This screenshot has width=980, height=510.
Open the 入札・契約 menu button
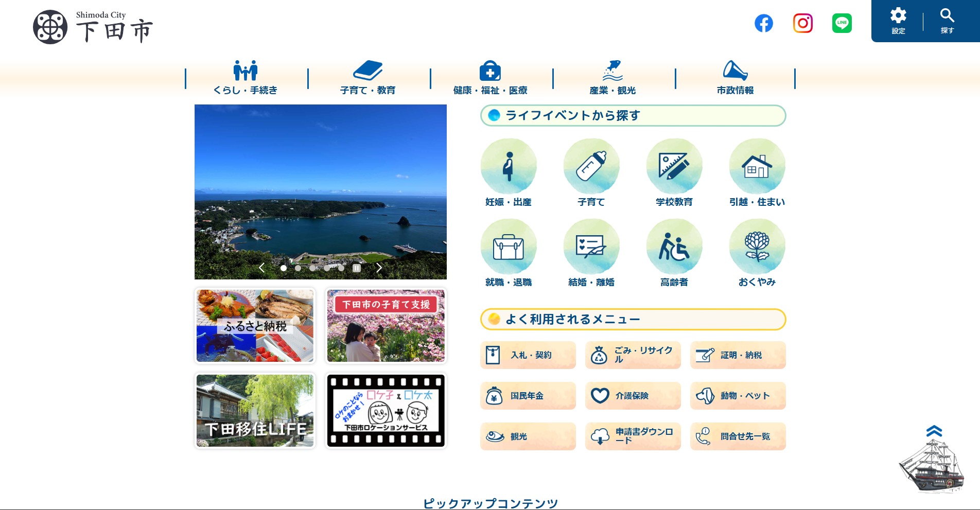click(528, 355)
